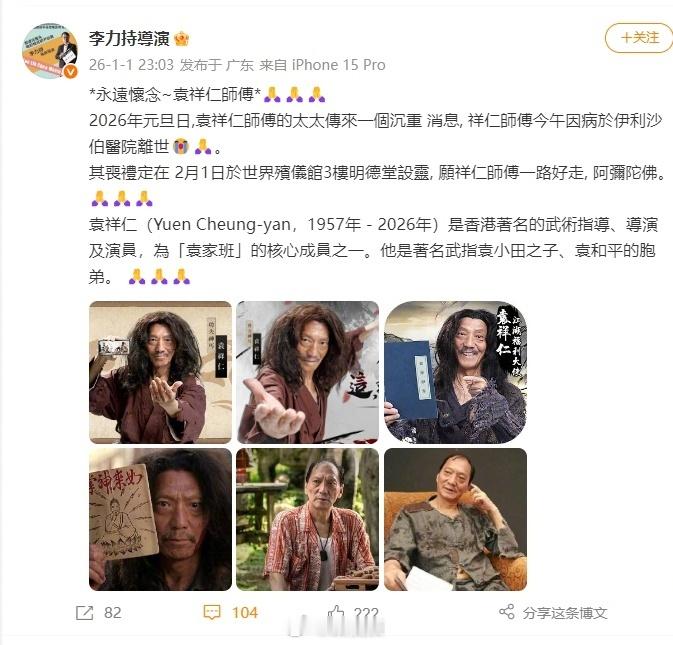673x645 pixels.
Task: Click the crown icon next to the username
Action: [182, 39]
